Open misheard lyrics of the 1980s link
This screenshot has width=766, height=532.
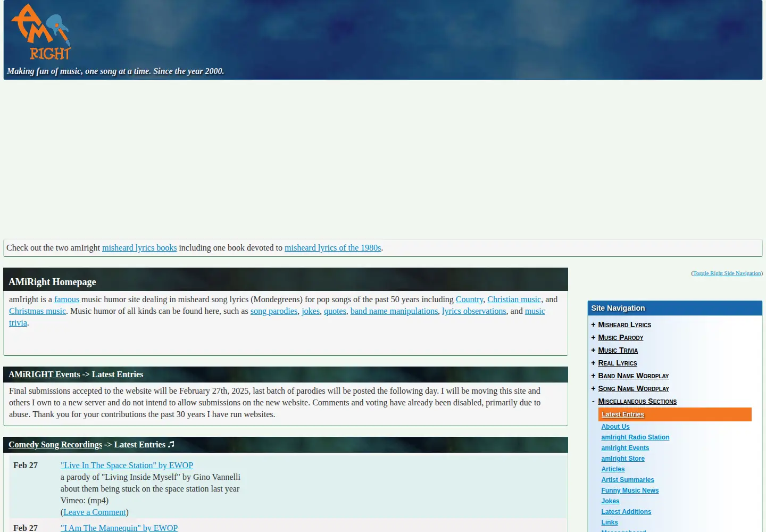[x=333, y=248]
